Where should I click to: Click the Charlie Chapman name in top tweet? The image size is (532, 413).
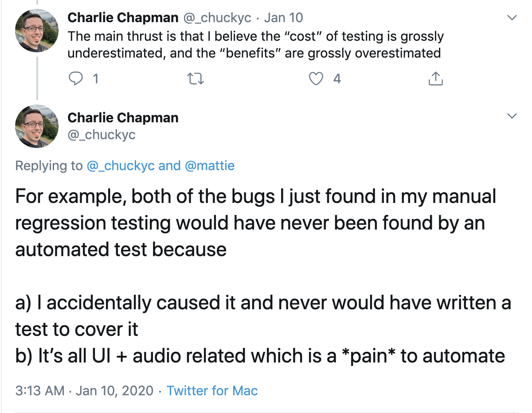(x=123, y=18)
